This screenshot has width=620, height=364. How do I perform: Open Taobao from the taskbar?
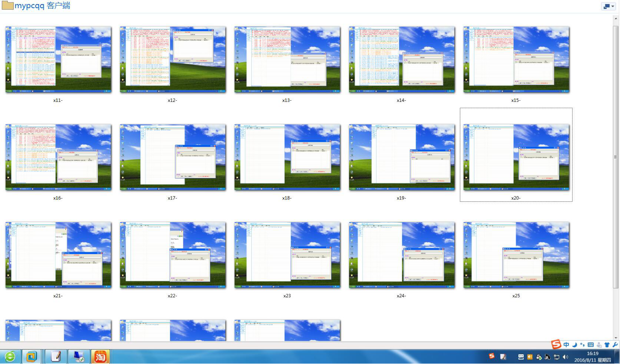(x=101, y=356)
